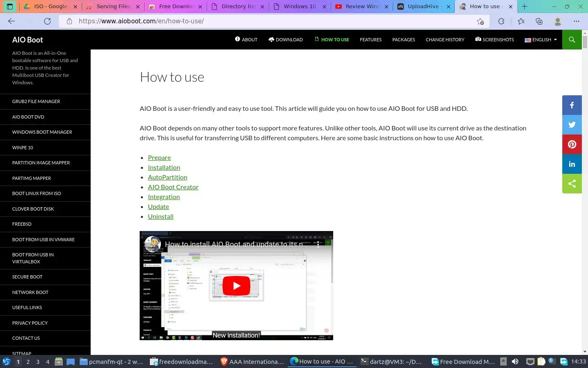Switch to the Directory list tab
Screen dimensions: 588x368
[238, 7]
